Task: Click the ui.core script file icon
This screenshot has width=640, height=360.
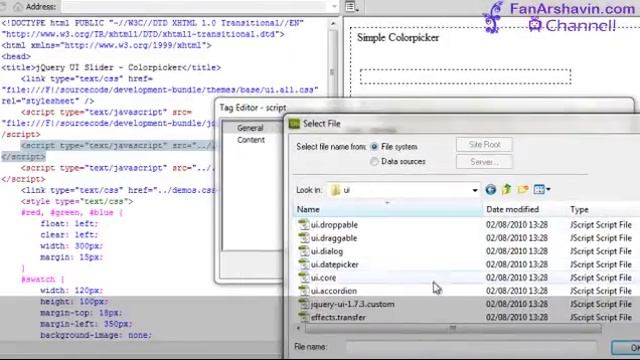Action: click(x=303, y=278)
